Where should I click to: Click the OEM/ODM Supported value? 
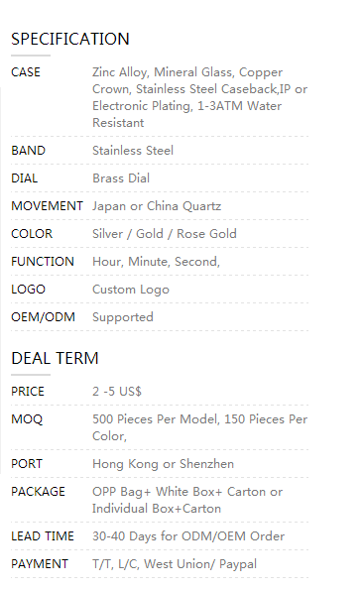123,317
